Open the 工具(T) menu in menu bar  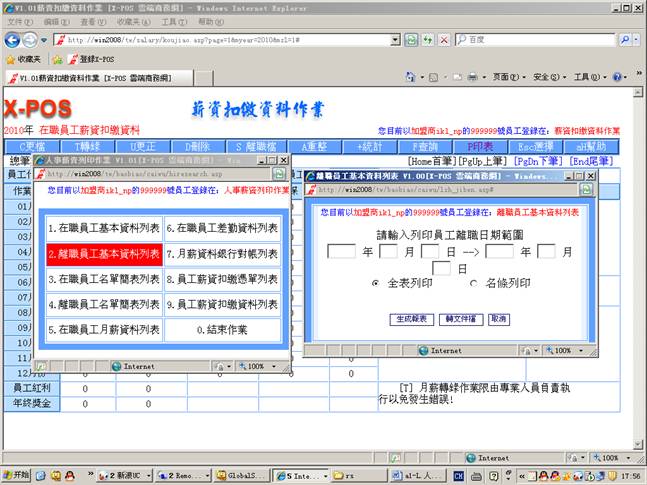[173, 21]
